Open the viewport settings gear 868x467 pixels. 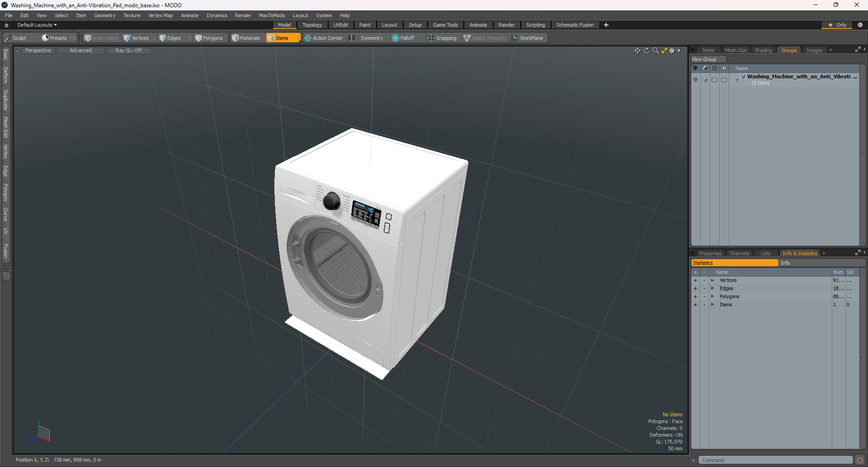672,51
